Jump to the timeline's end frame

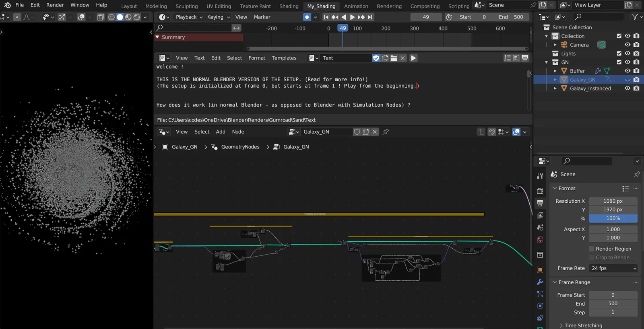(x=370, y=17)
